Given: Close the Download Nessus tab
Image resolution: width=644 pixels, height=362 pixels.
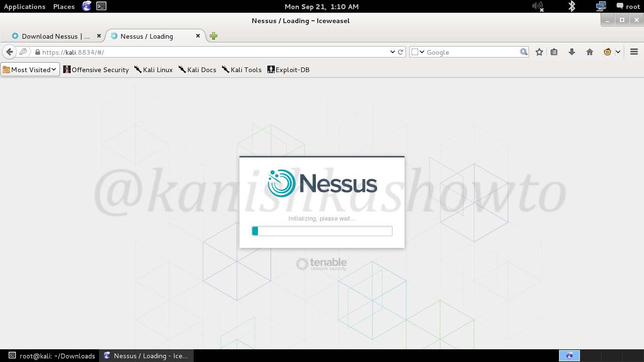Looking at the screenshot, I should click(99, 36).
